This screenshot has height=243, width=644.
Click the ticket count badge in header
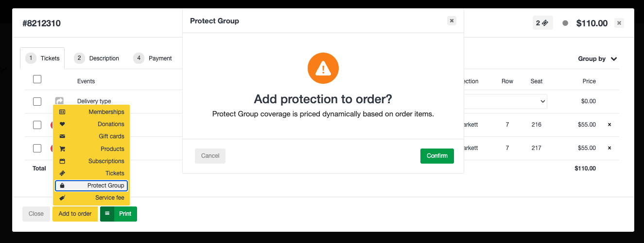tap(542, 23)
